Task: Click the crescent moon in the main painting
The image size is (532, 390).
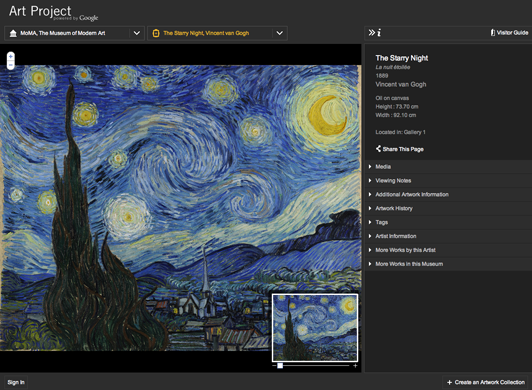Action: click(327, 115)
